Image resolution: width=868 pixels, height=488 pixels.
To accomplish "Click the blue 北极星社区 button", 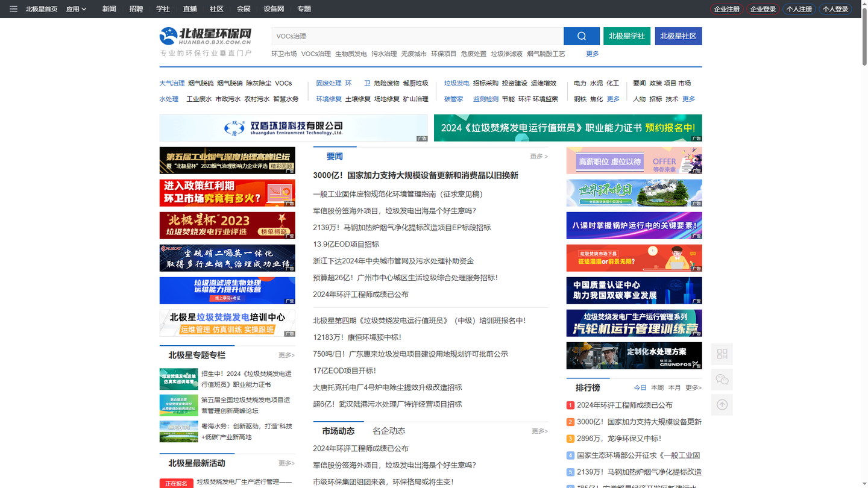I will click(x=679, y=36).
